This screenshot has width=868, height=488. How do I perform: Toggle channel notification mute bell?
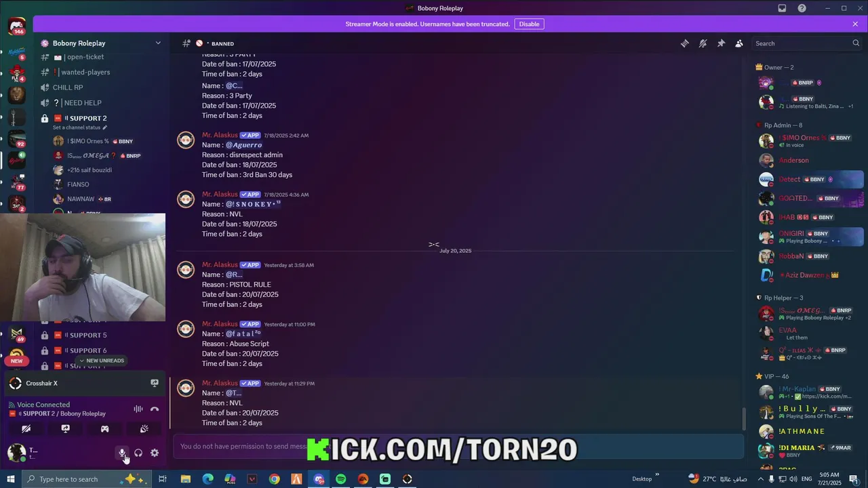[x=703, y=43]
